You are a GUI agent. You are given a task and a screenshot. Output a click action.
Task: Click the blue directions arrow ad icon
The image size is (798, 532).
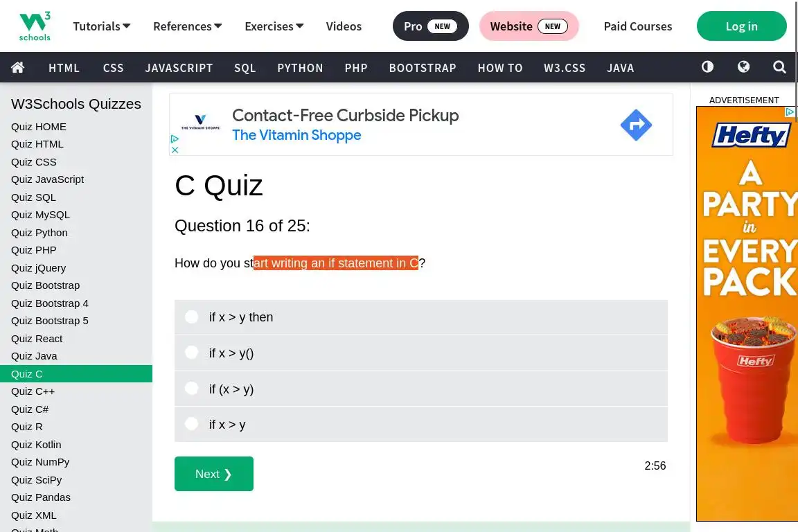click(x=636, y=125)
